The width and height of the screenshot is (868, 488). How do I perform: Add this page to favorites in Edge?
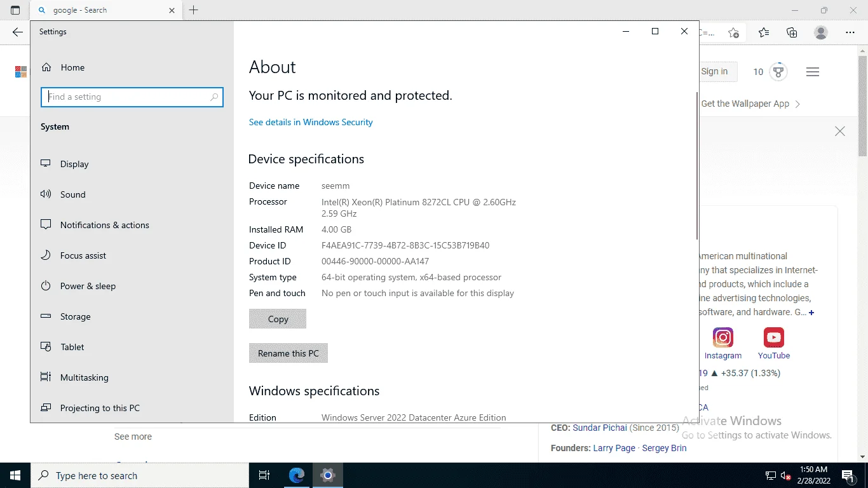coord(733,32)
